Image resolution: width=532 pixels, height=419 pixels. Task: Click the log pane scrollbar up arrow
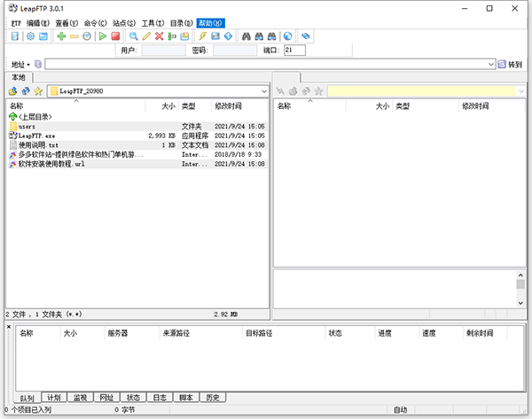coord(520,275)
